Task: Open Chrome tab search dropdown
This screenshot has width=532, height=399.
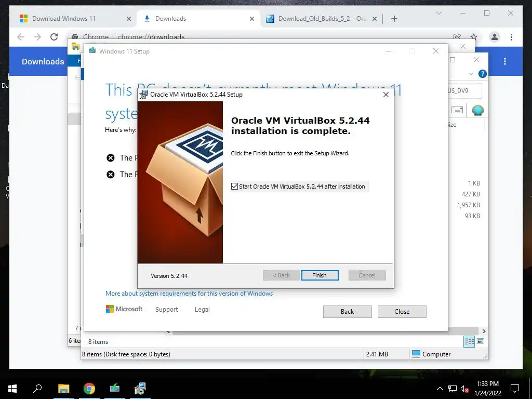Action: (438, 13)
